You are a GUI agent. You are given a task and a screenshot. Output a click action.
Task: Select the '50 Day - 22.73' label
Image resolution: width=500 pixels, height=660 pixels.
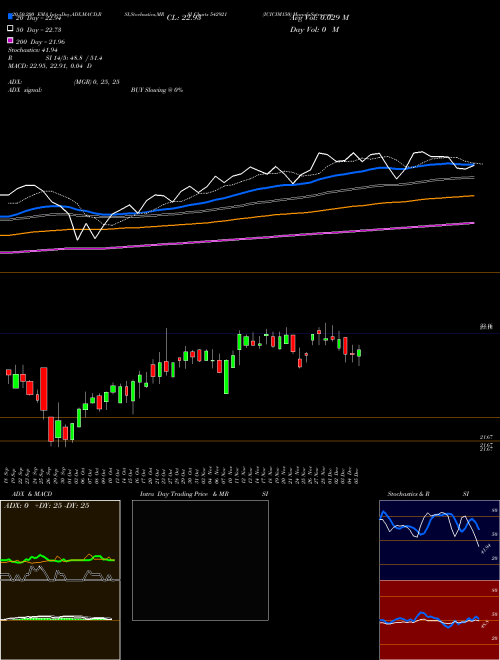pyautogui.click(x=39, y=29)
